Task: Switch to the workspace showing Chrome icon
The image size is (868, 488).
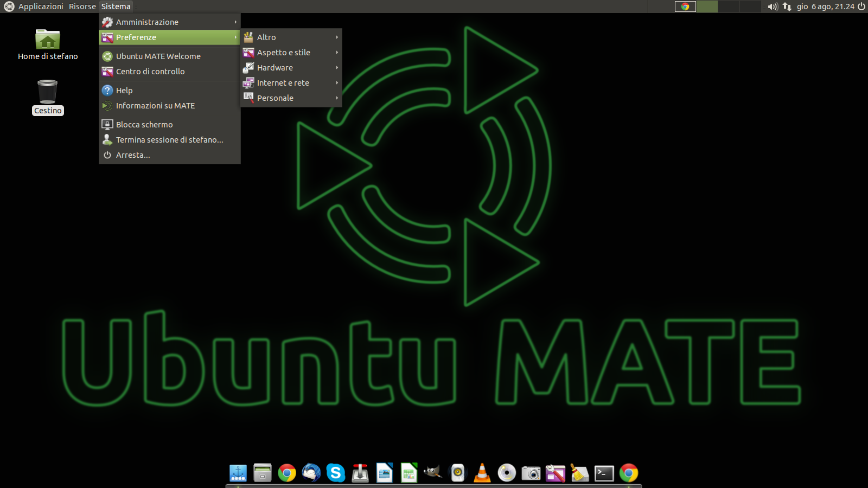Action: click(x=685, y=7)
